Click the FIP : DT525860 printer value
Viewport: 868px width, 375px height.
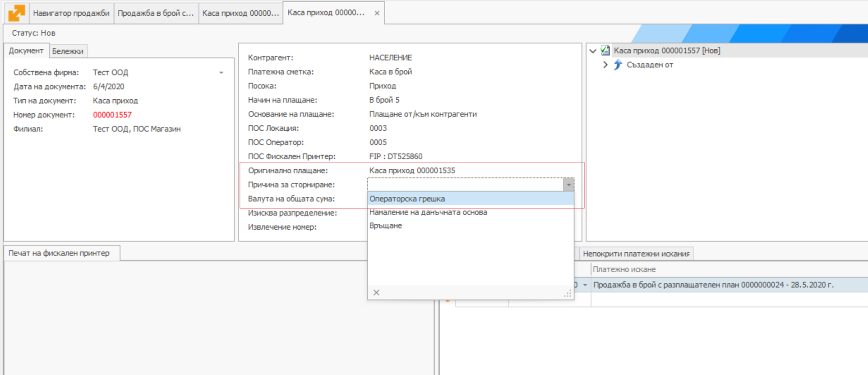(x=396, y=157)
